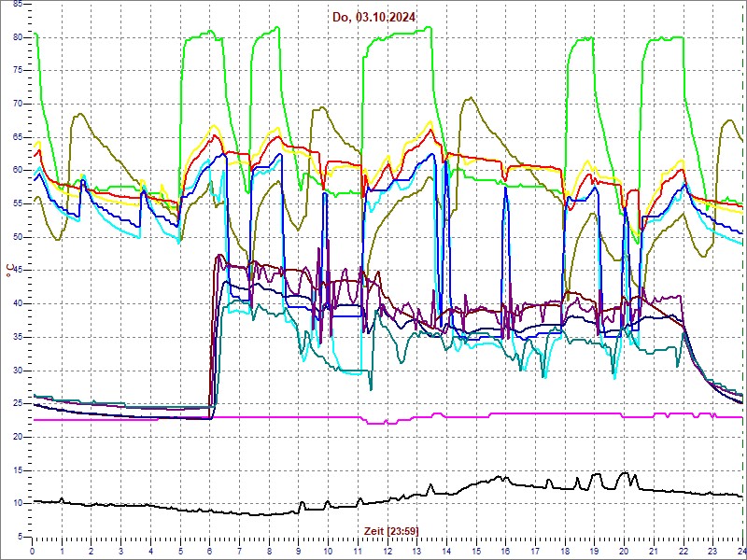Viewport: 747px width, 560px height.
Task: Click hour 22 on the time axis
Action: click(x=684, y=551)
